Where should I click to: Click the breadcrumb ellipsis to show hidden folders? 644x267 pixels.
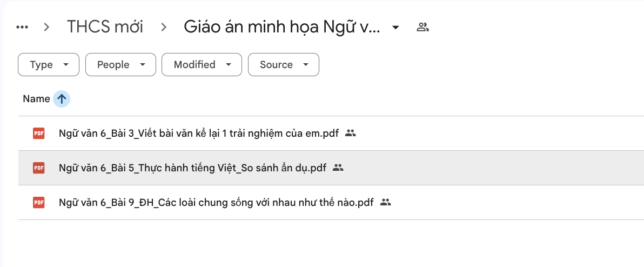22,27
